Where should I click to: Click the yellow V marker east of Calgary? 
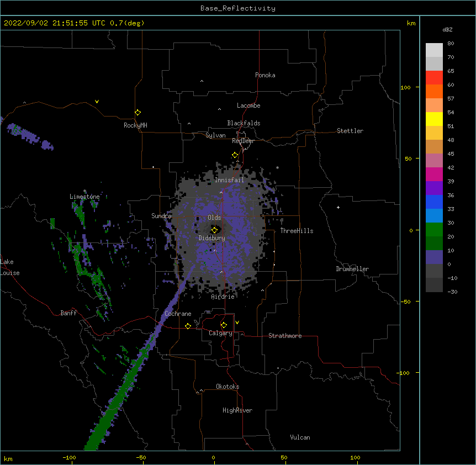pos(237,323)
